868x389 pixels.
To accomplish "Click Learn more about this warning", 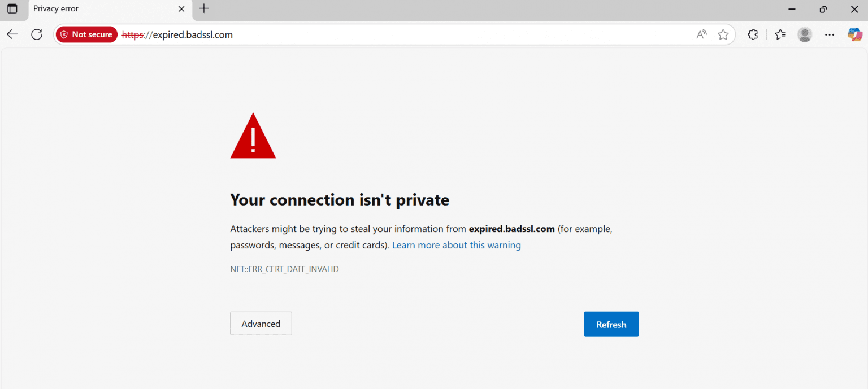I will (456, 245).
